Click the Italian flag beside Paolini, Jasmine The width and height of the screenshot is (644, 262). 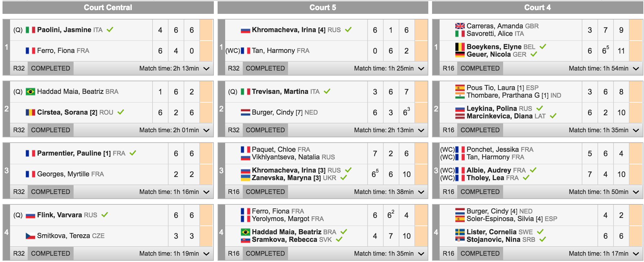pyautogui.click(x=30, y=30)
